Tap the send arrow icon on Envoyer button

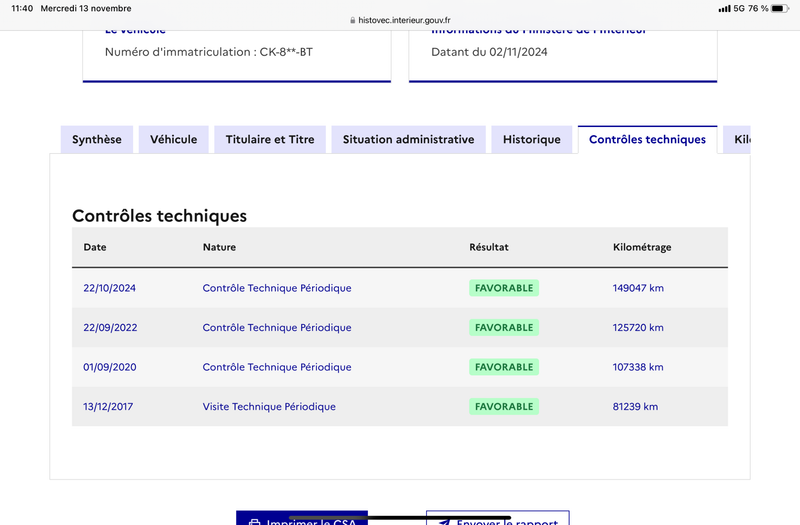445,522
